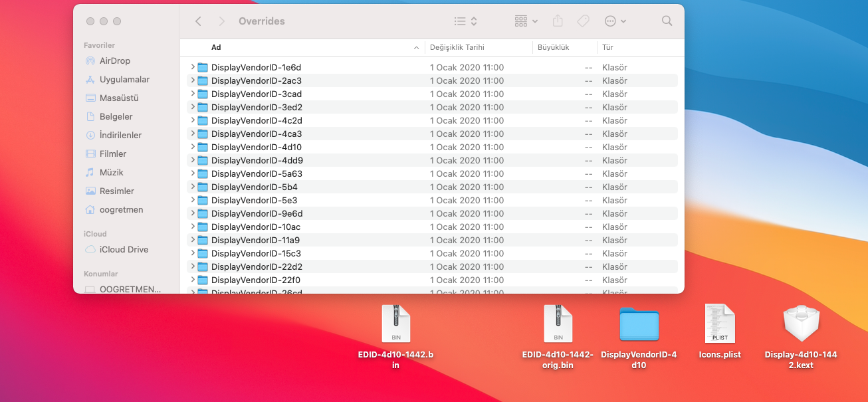The width and height of the screenshot is (868, 402).
Task: Click the Share icon in toolbar
Action: (x=558, y=21)
